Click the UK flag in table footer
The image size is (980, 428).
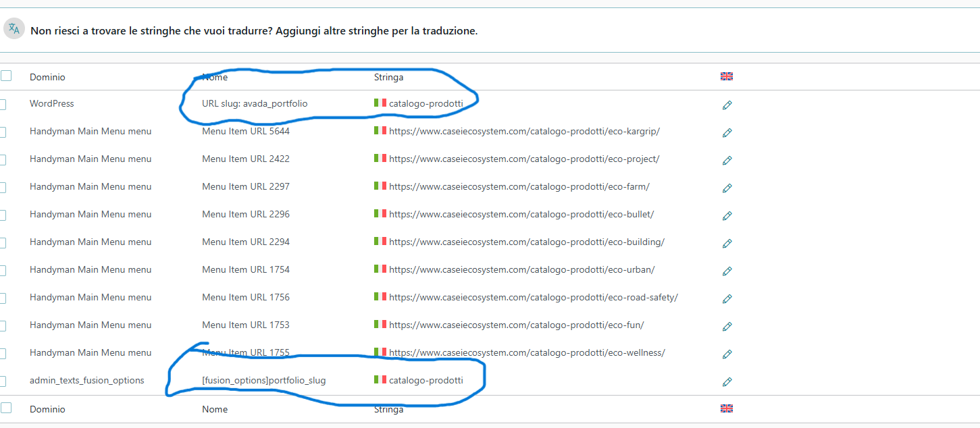(x=727, y=408)
